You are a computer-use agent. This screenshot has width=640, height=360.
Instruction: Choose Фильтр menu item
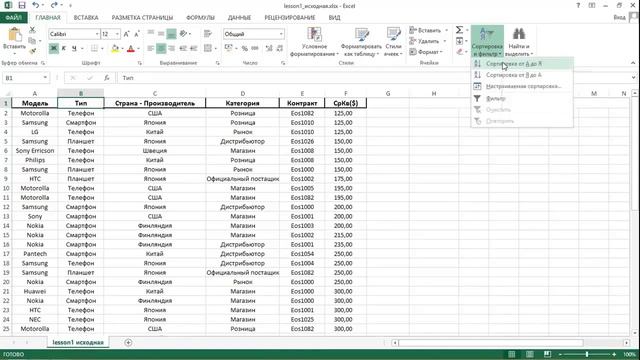tap(522, 98)
